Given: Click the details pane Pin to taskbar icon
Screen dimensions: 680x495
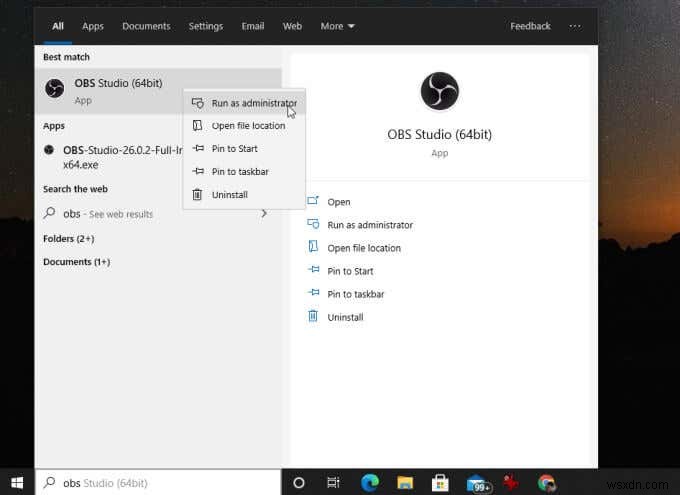Looking at the screenshot, I should click(314, 292).
